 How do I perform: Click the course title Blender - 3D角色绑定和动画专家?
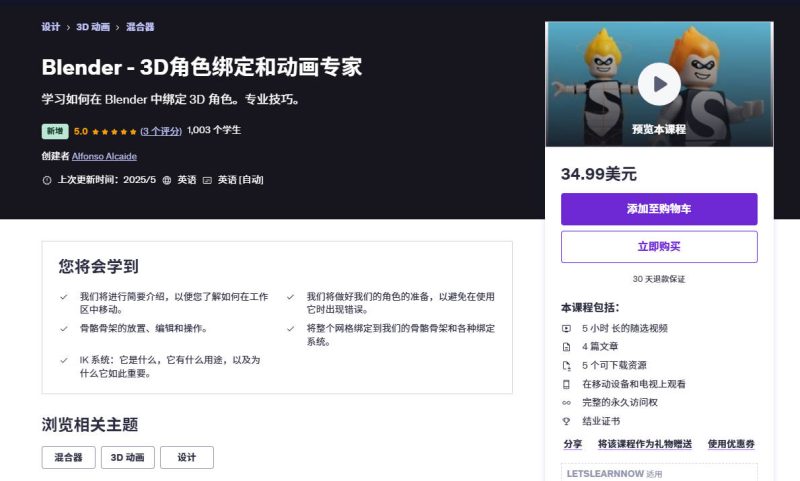point(202,67)
